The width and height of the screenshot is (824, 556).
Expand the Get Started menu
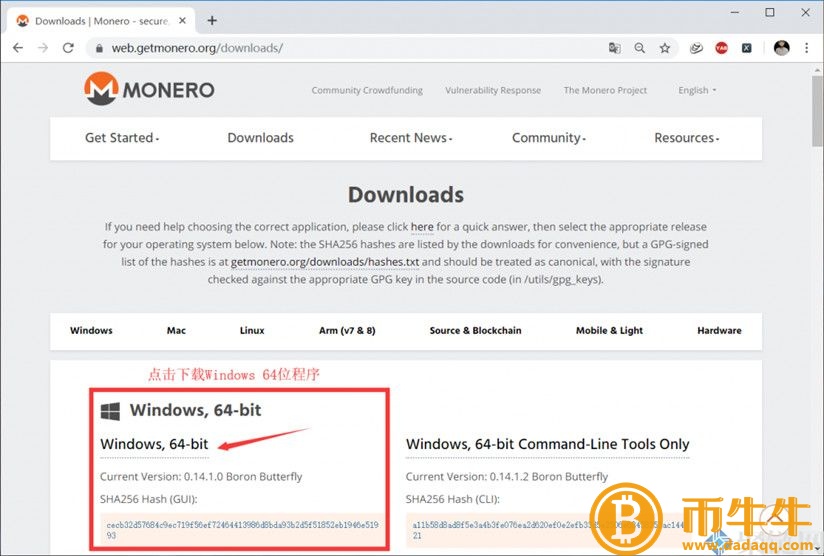122,138
